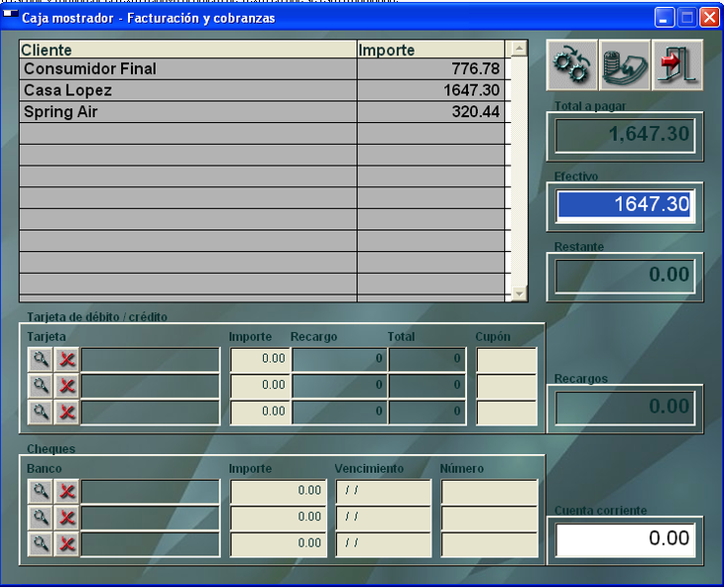Click the Importe column header in client table
This screenshot has height=588, width=724.
point(430,50)
